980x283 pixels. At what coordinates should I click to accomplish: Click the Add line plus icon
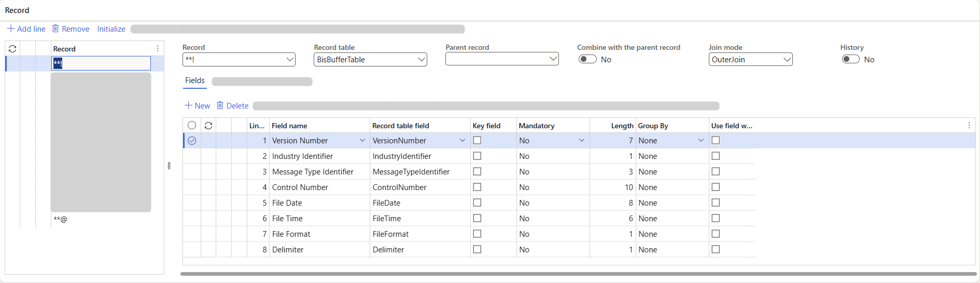point(10,29)
